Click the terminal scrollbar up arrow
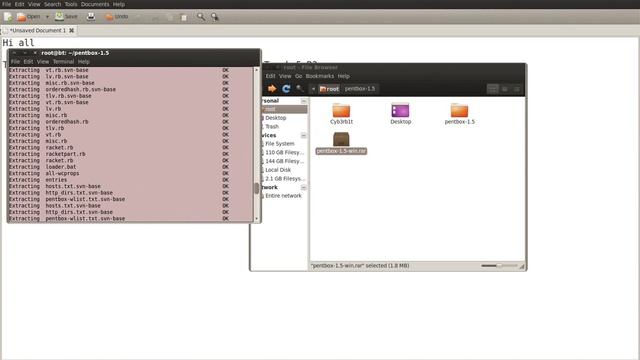 point(257,70)
